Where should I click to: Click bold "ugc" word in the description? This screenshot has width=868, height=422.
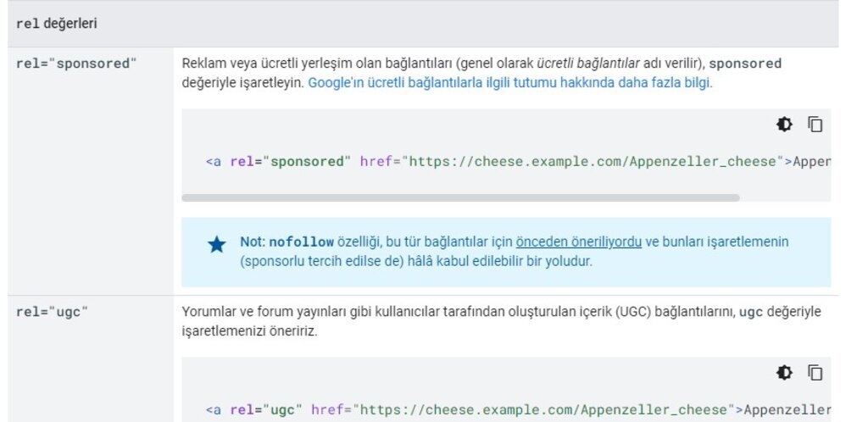point(751,312)
